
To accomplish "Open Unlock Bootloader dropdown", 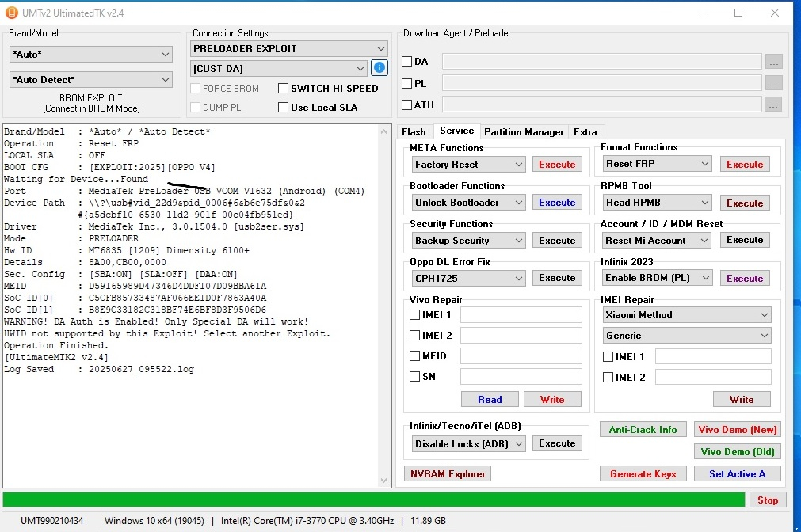I will pyautogui.click(x=468, y=202).
